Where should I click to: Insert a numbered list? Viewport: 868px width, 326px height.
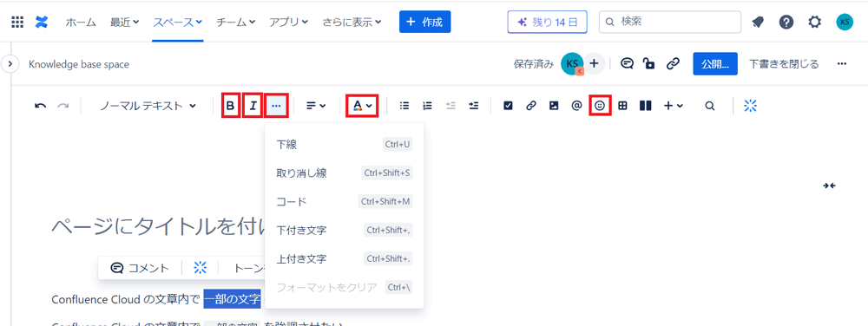(427, 106)
